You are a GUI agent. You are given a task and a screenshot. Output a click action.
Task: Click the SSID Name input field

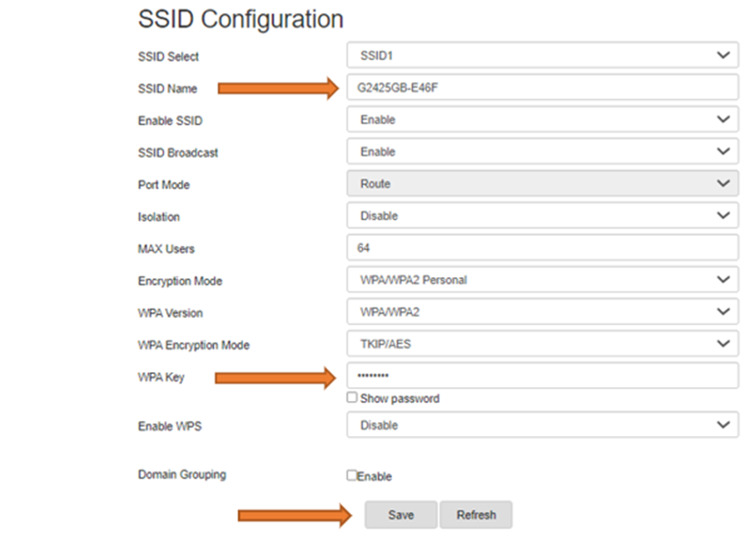(x=543, y=88)
